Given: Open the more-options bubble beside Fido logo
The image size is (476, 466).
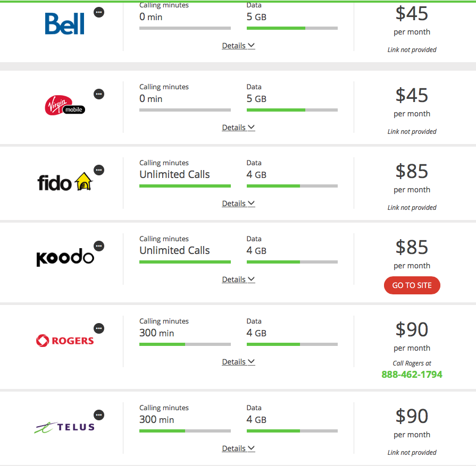Looking at the screenshot, I should (99, 170).
